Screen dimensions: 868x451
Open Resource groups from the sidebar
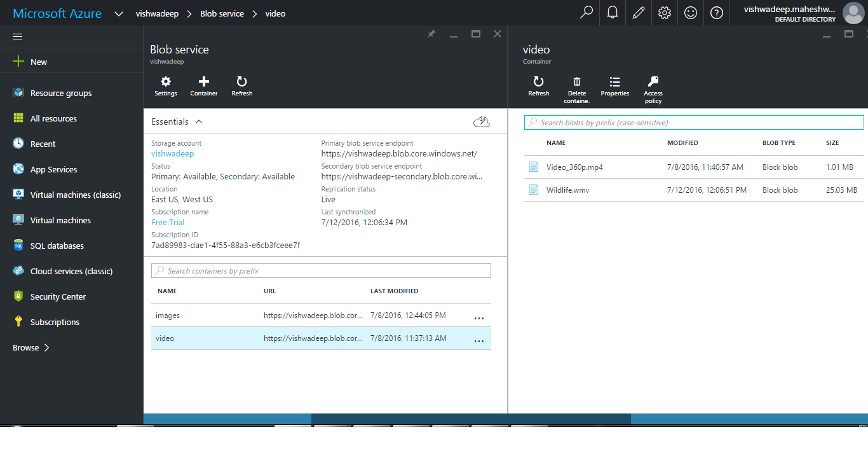pyautogui.click(x=61, y=93)
